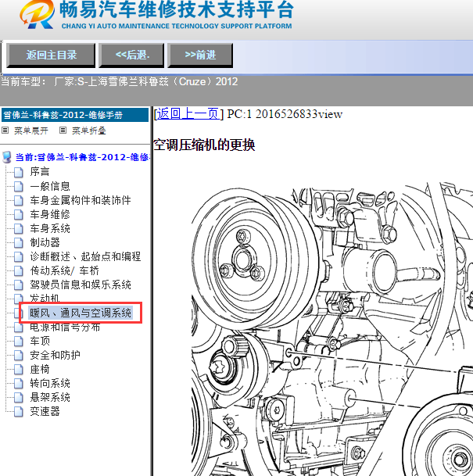Image resolution: width=473 pixels, height=476 pixels.
Task: Open the 转向系统 section
Action: [x=50, y=383]
